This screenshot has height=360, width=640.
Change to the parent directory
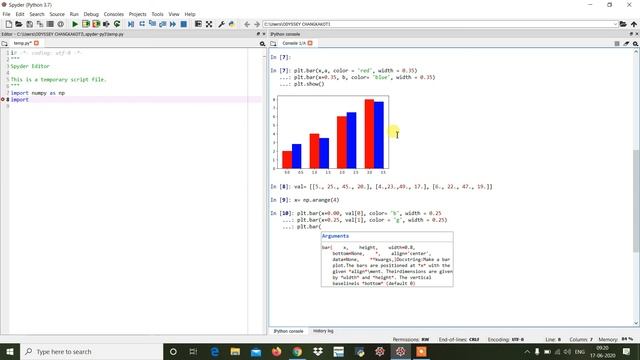click(x=633, y=24)
